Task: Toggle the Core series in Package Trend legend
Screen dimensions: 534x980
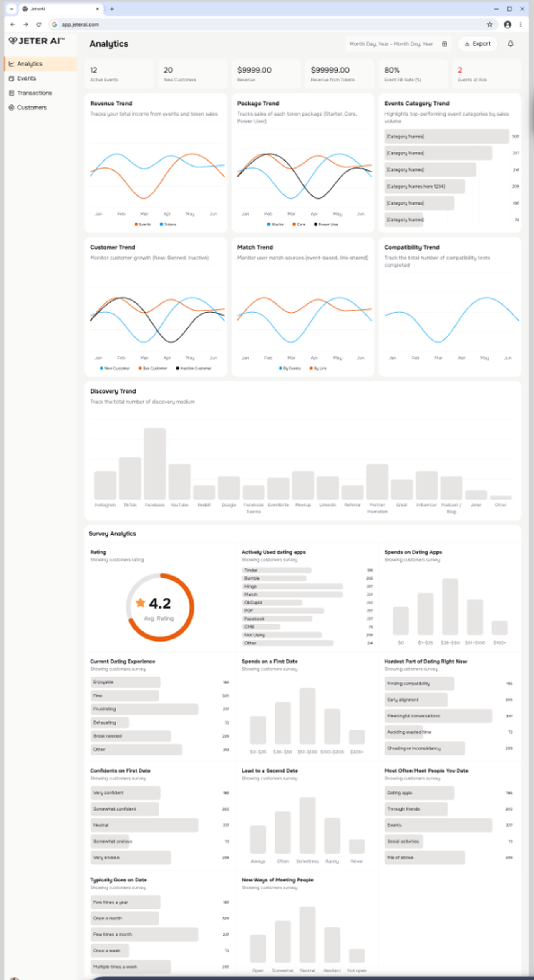Action: (299, 225)
